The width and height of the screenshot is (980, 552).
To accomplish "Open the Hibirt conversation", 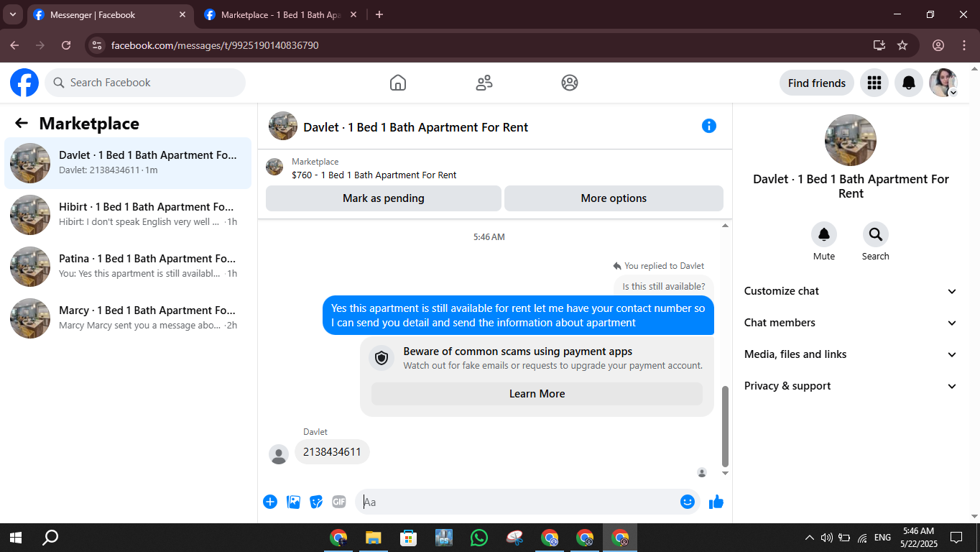I will click(x=128, y=215).
